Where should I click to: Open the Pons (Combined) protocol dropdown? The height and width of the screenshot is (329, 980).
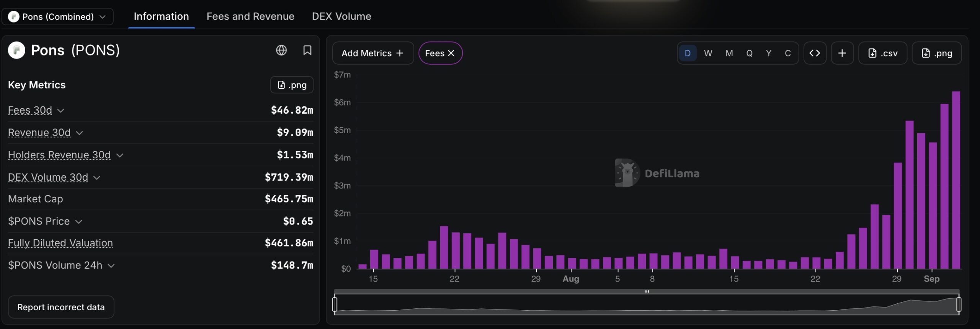(x=57, y=16)
